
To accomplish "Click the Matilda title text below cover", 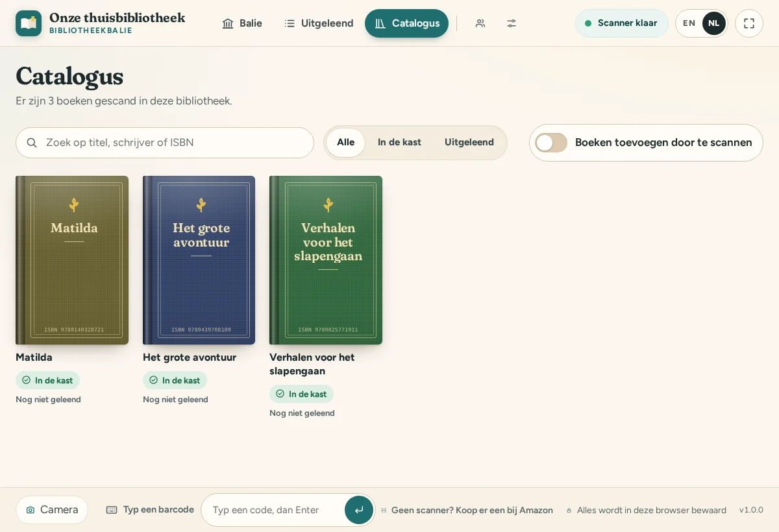I will [34, 357].
